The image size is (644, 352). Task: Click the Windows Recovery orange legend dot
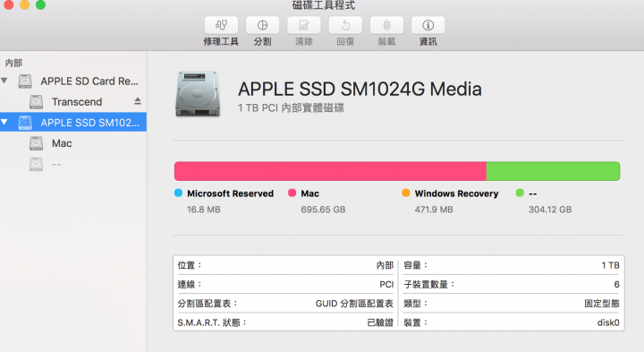(406, 193)
